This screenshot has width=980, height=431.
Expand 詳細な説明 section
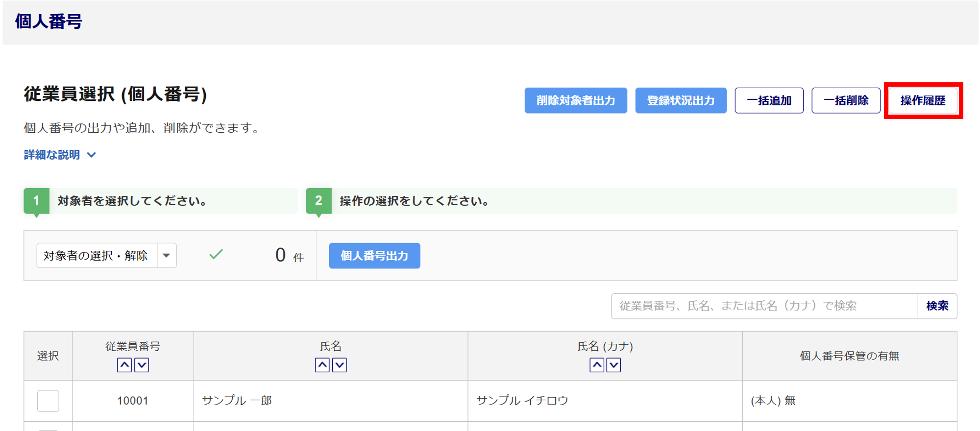pyautogui.click(x=60, y=155)
